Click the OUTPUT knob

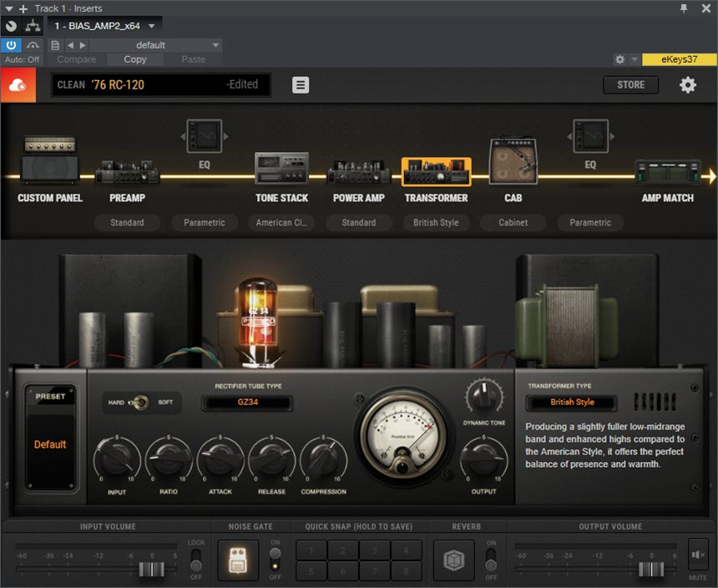[x=483, y=459]
